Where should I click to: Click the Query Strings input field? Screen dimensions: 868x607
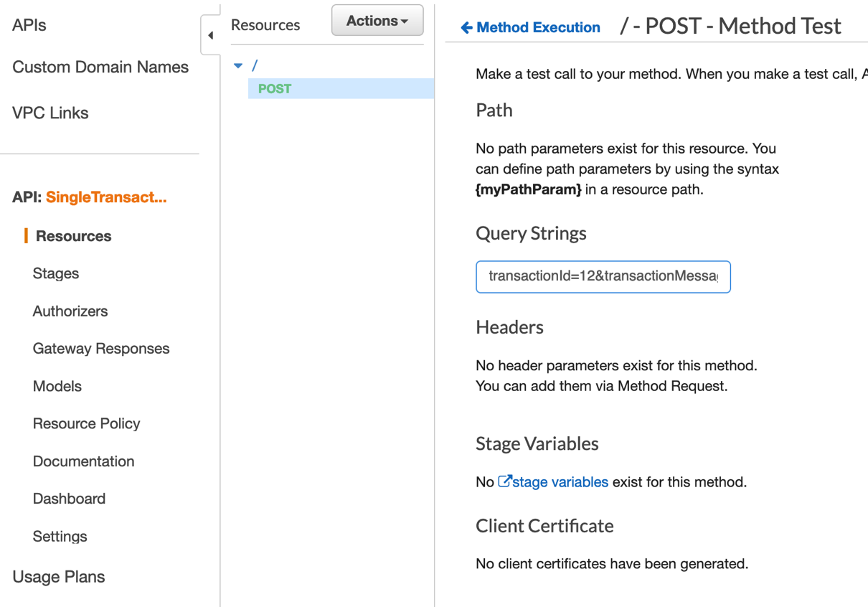pyautogui.click(x=603, y=277)
